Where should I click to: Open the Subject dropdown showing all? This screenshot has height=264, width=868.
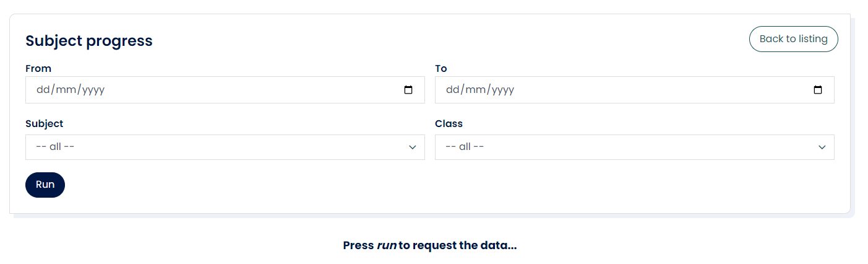tap(217, 147)
